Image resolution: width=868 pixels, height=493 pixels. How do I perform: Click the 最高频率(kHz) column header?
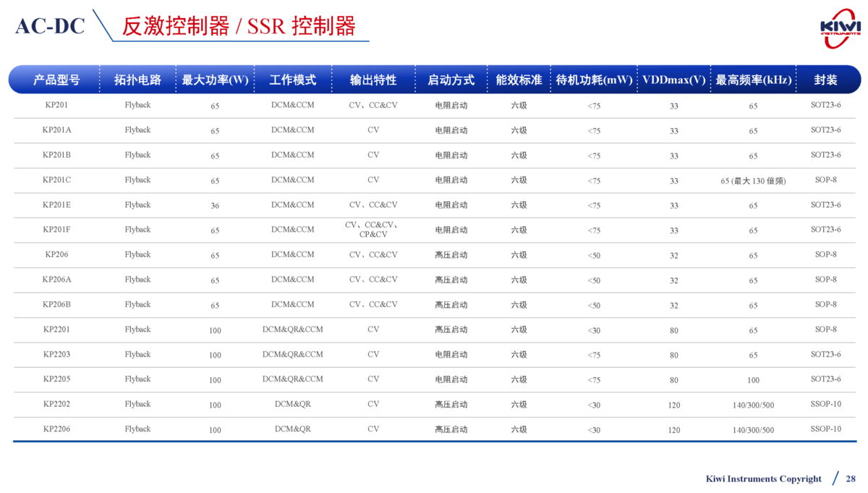click(x=753, y=80)
